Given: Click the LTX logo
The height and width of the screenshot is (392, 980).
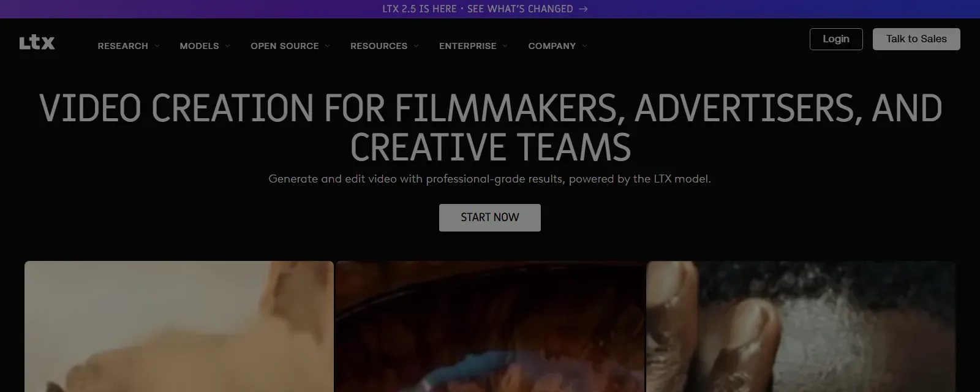Looking at the screenshot, I should (37, 43).
